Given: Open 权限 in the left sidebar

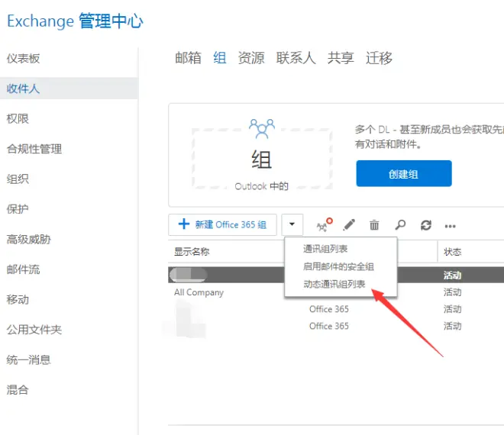Looking at the screenshot, I should [18, 118].
